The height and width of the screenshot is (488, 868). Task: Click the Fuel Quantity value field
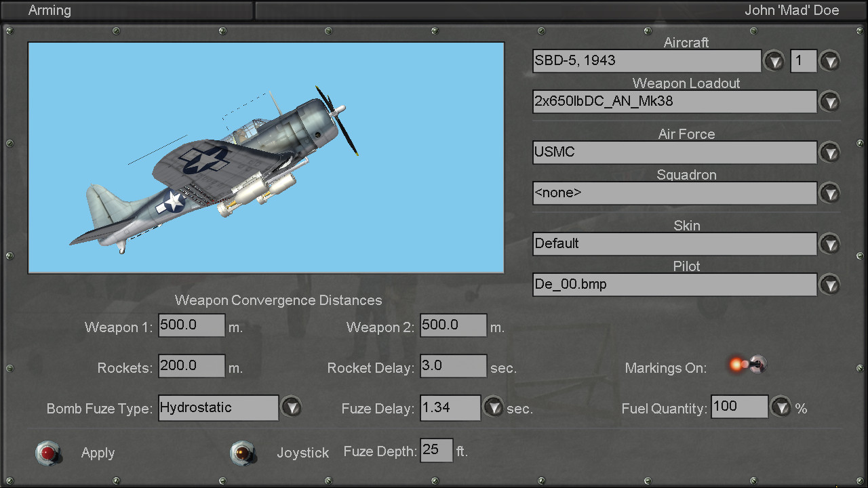click(x=740, y=407)
